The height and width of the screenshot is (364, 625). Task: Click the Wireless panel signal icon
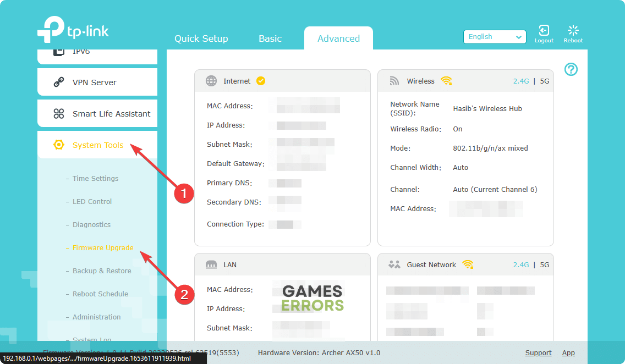point(394,81)
